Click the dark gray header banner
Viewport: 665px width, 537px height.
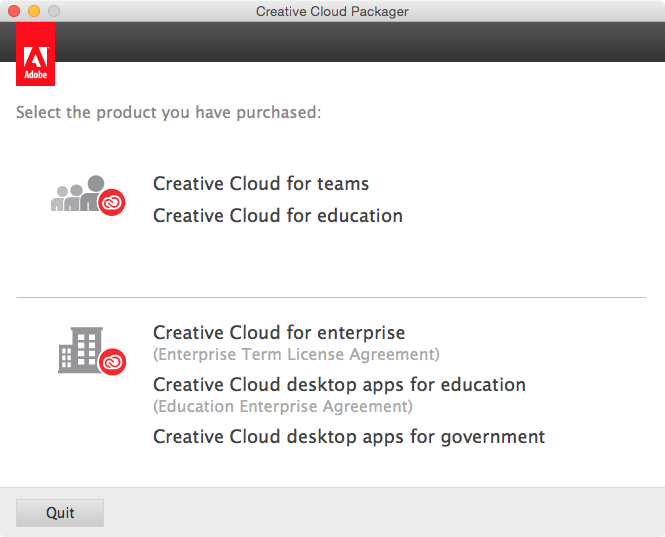[360, 42]
